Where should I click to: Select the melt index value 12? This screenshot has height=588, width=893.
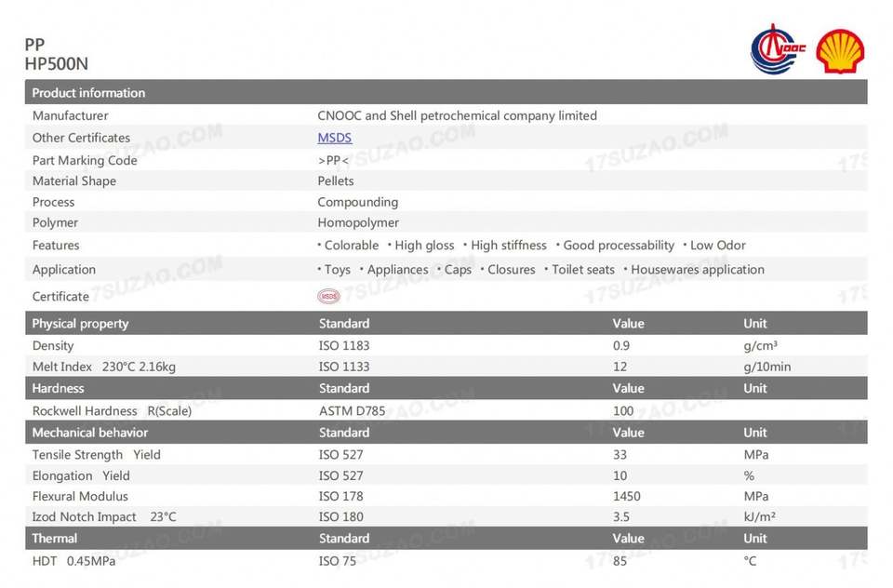coord(620,367)
